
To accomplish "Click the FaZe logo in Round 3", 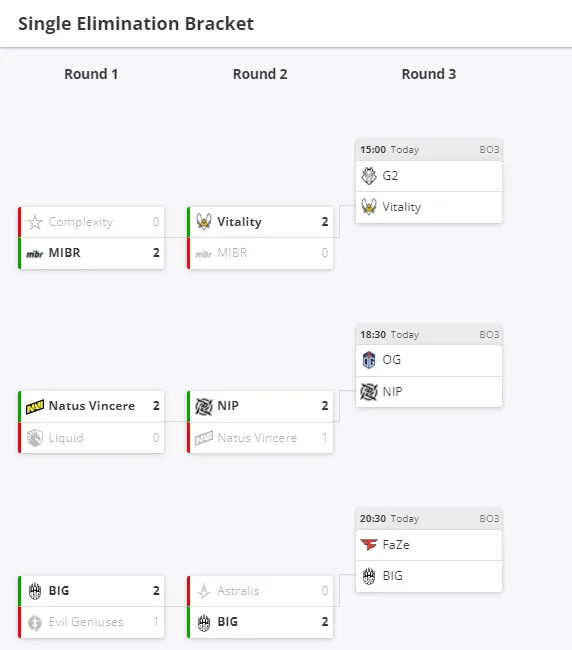I will tap(368, 544).
